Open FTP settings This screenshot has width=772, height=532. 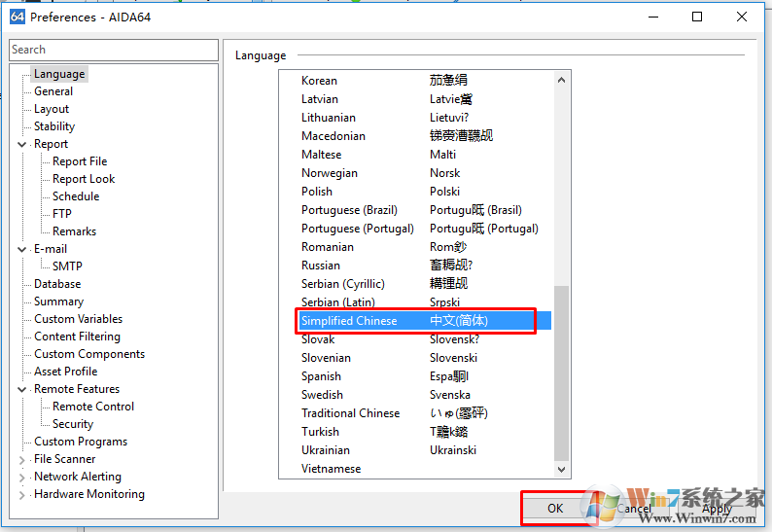pos(62,214)
